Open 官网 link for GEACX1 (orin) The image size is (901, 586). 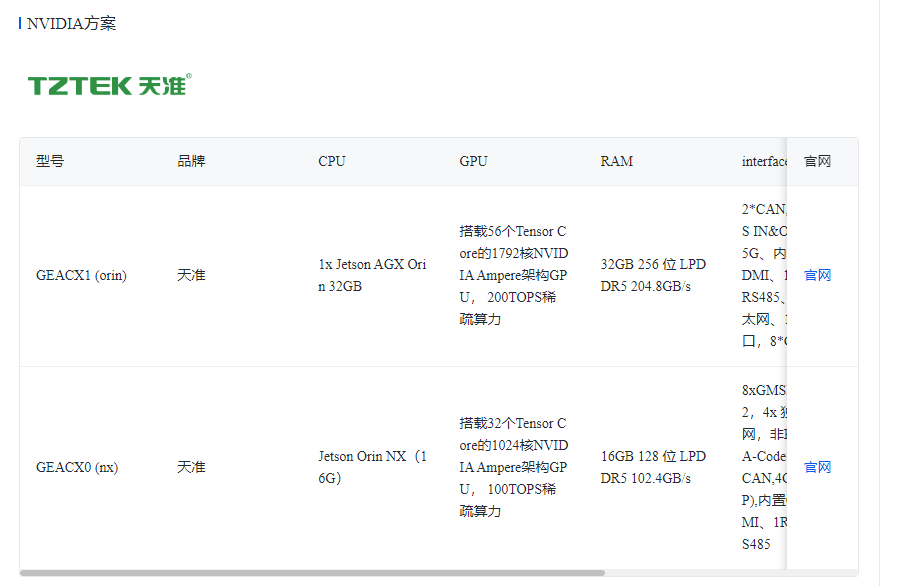(x=817, y=275)
